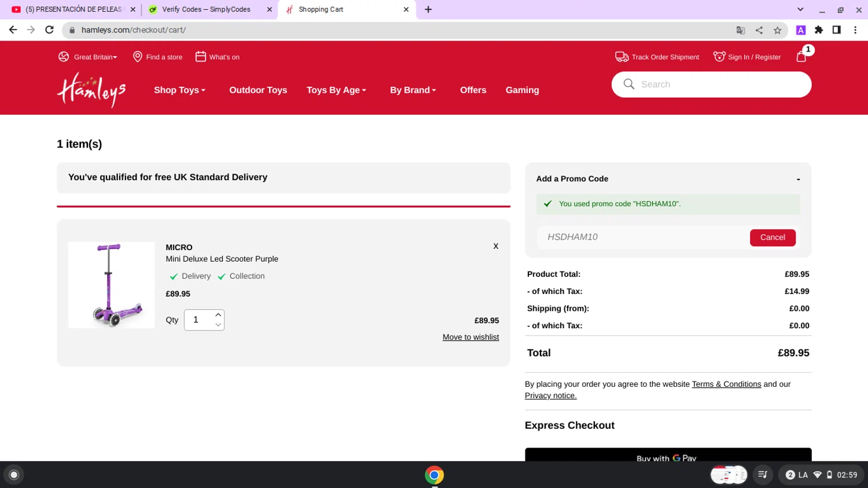Decrease quantity with down arrow
The image size is (868, 488).
pyautogui.click(x=218, y=325)
